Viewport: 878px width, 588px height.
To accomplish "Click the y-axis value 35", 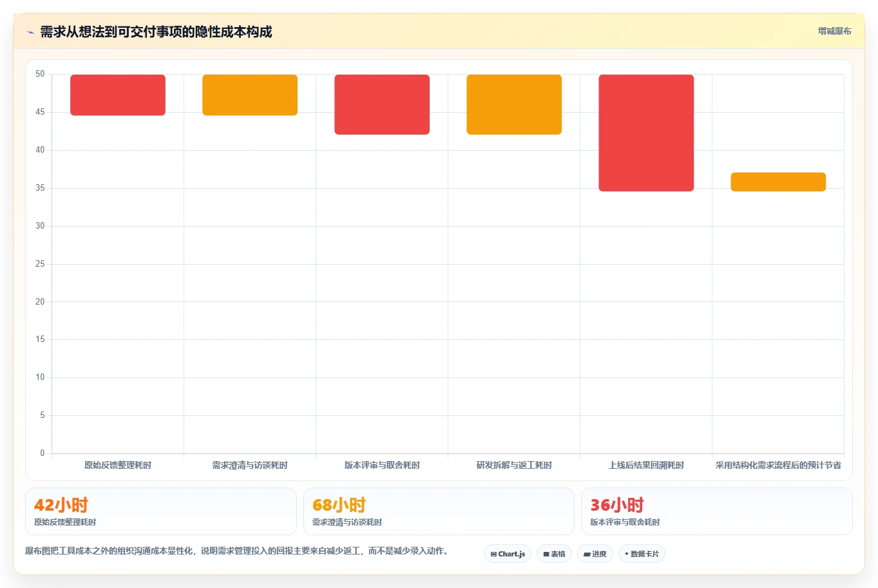I will (40, 188).
